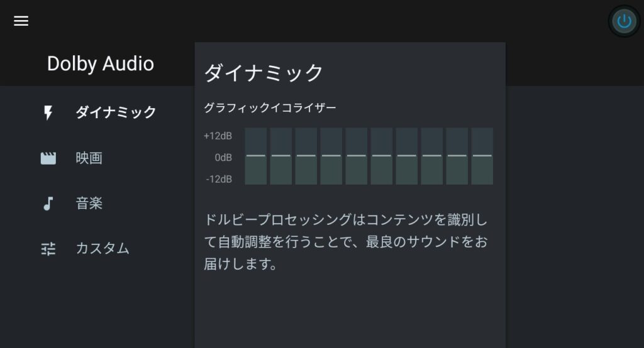The image size is (644, 348).
Task: Switch to the 音楽 profile
Action: 89,204
